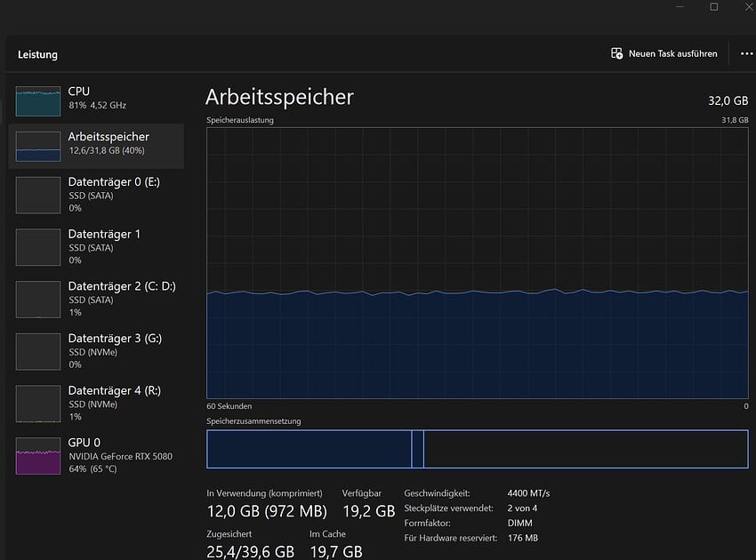Viewport: 756px width, 560px height.
Task: Minimize the Task Manager window
Action: (672, 7)
